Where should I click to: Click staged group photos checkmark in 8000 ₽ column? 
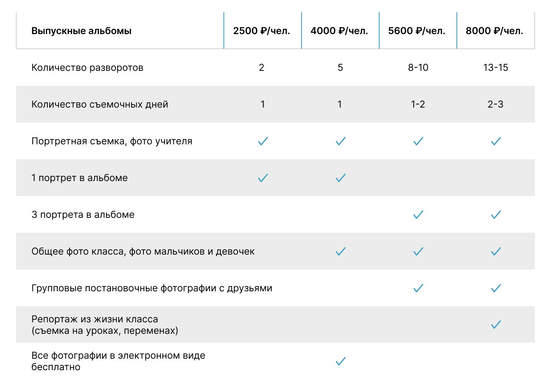click(x=496, y=288)
